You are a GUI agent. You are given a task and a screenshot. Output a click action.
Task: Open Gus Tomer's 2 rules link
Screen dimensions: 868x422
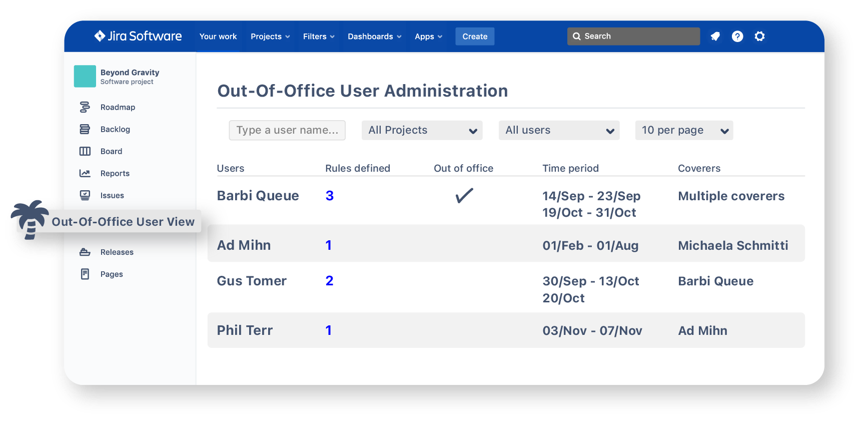point(330,281)
